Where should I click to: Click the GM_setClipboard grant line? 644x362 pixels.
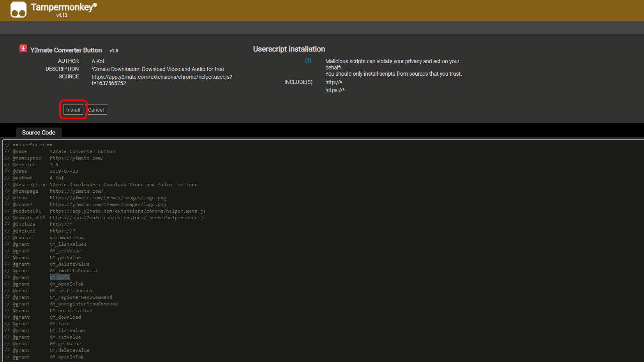click(x=48, y=291)
